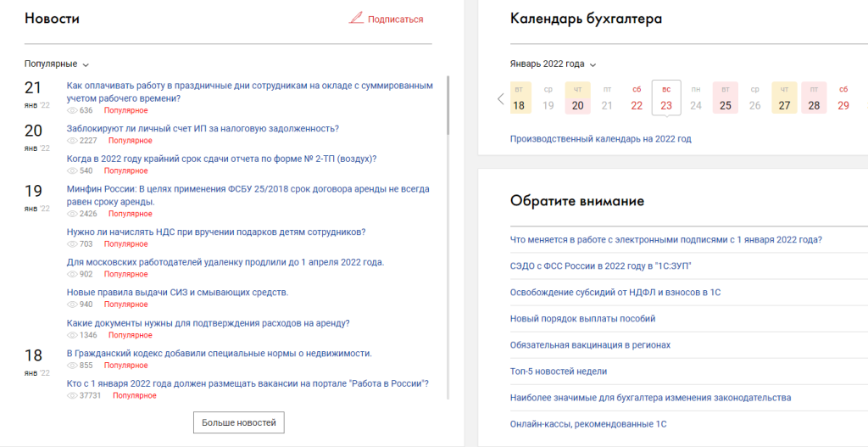The width and height of the screenshot is (868, 447).
Task: Pick calendar date 25 Tuesday
Action: 725,98
